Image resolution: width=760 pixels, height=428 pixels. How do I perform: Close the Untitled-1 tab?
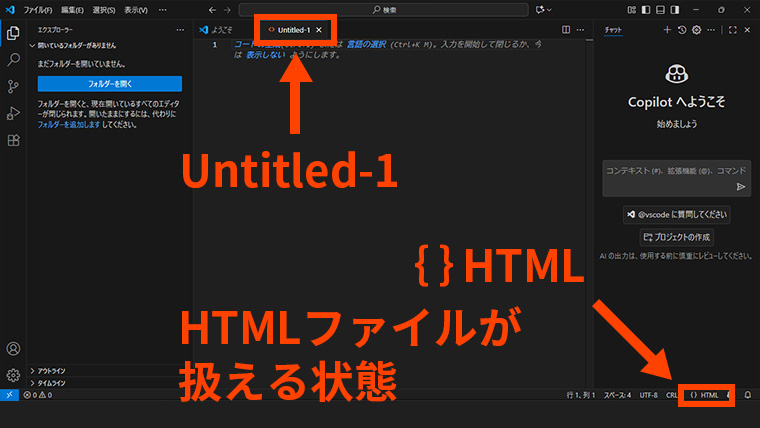319,30
